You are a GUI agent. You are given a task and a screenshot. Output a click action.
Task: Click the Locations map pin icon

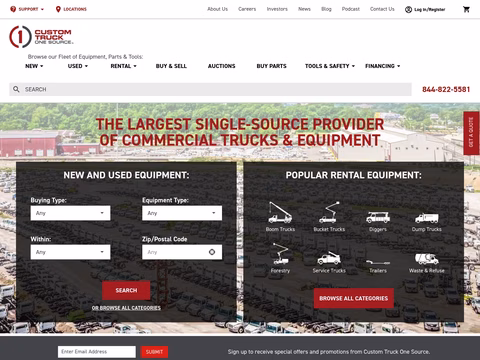pyautogui.click(x=58, y=9)
